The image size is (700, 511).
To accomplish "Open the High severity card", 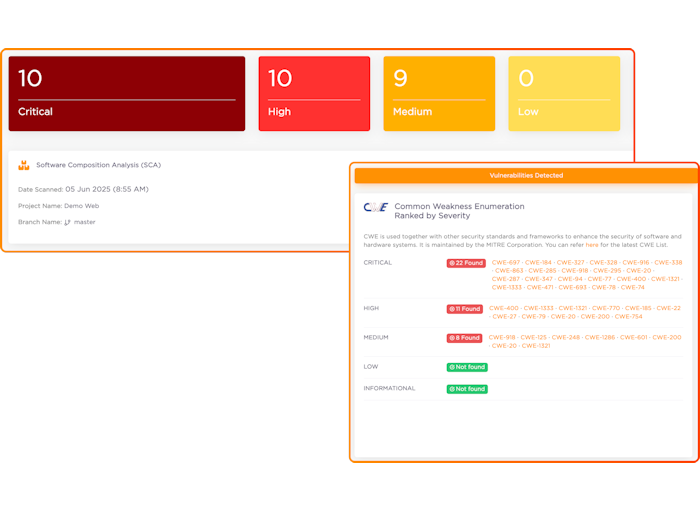I will pyautogui.click(x=314, y=94).
